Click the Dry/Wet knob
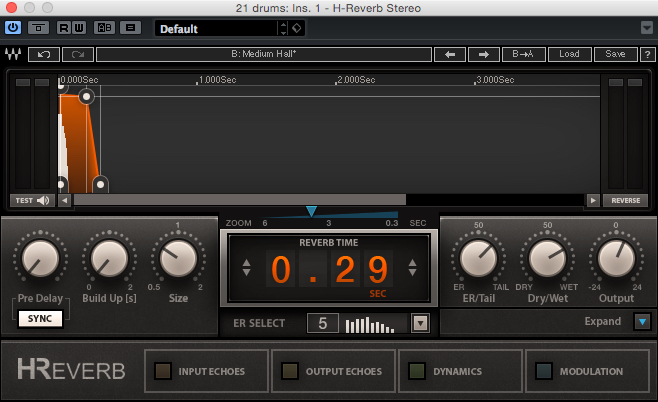658x402 pixels. pos(548,258)
